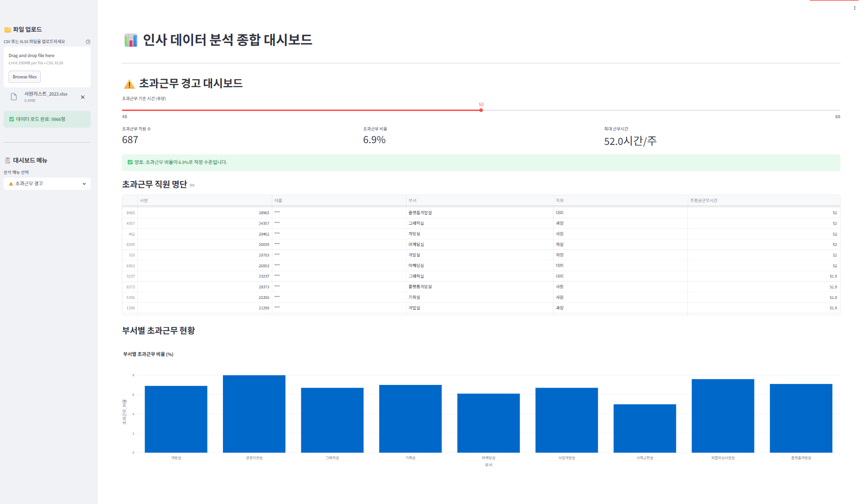Select table cell with 사번 24357
The height and width of the screenshot is (504, 860).
[x=205, y=223]
